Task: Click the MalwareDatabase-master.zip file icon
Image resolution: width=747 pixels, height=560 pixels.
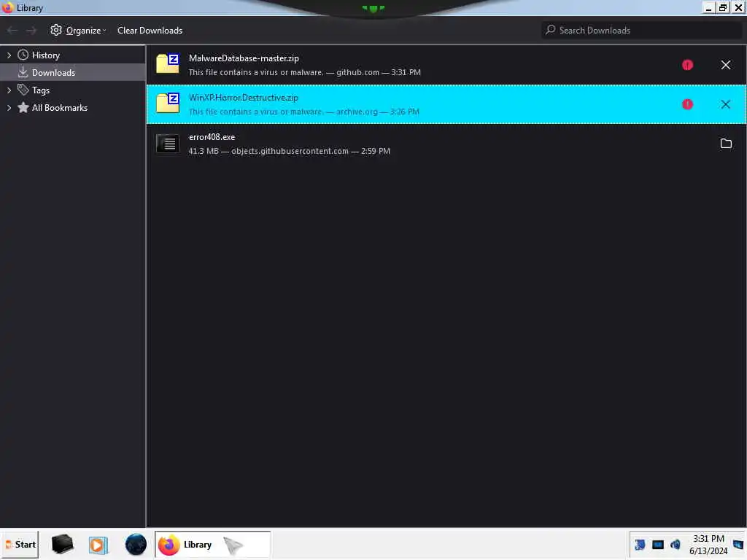Action: tap(168, 63)
